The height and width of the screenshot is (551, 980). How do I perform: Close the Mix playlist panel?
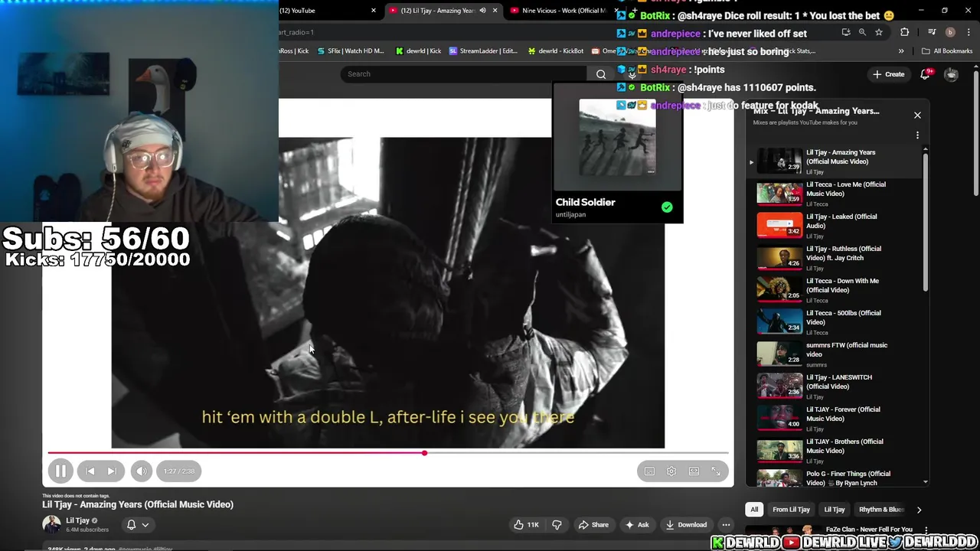(917, 116)
